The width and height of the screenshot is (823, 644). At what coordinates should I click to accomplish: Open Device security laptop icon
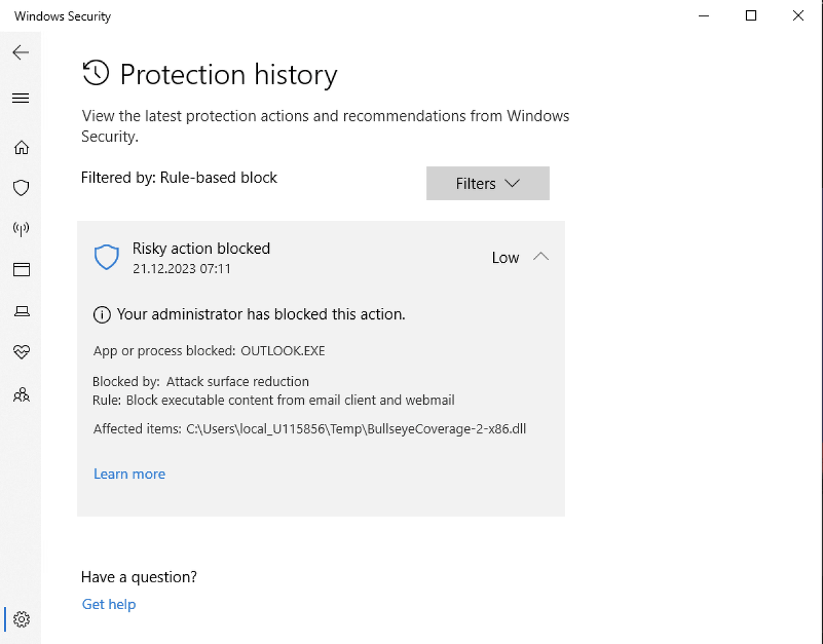click(x=21, y=311)
